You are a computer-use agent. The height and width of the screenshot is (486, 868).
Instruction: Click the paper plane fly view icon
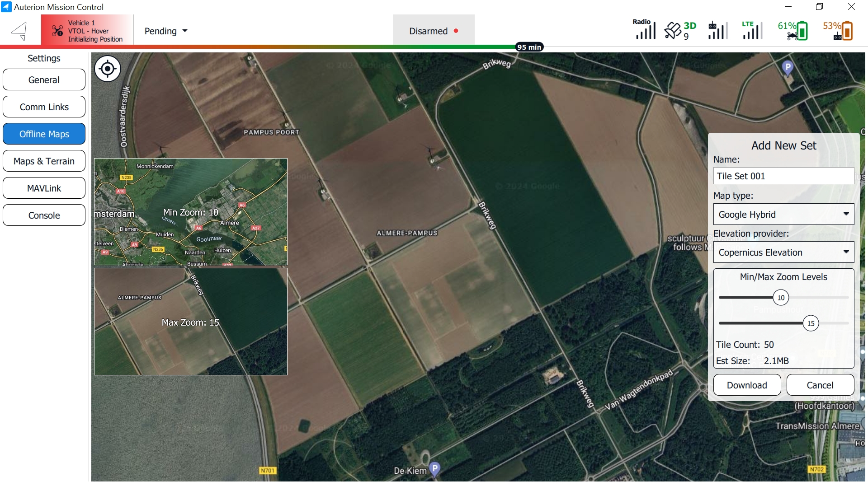(x=19, y=31)
